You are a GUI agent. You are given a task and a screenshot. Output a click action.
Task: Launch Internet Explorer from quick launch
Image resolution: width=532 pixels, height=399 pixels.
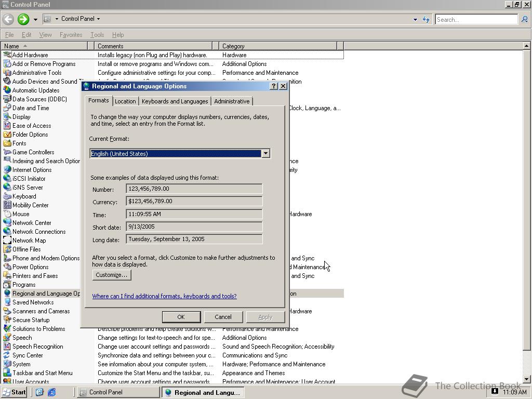(51, 392)
